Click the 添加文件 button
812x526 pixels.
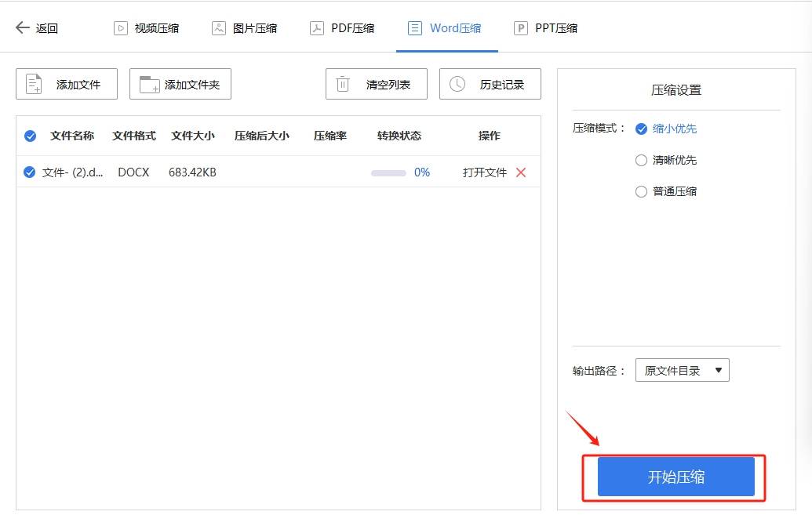point(67,84)
